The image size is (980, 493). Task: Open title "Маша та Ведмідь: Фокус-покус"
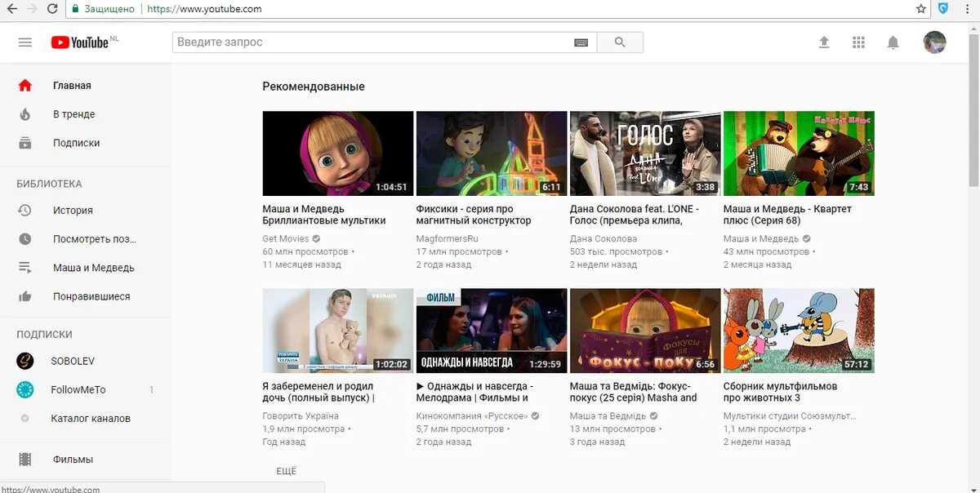(633, 392)
